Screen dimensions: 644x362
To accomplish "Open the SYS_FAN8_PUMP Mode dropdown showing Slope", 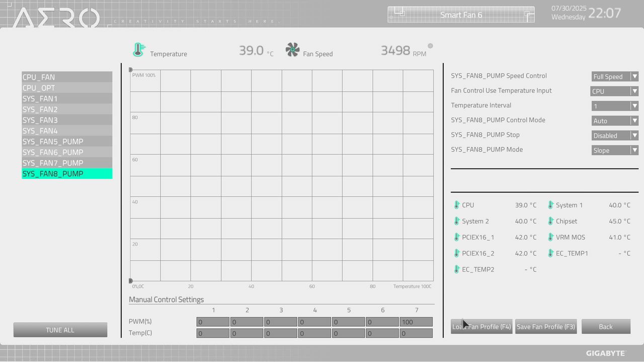I will [614, 150].
